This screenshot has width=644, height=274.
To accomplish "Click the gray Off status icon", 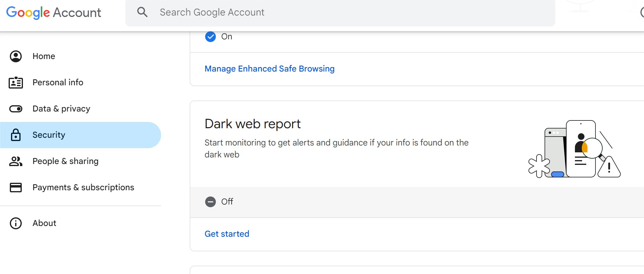I will pos(210,202).
